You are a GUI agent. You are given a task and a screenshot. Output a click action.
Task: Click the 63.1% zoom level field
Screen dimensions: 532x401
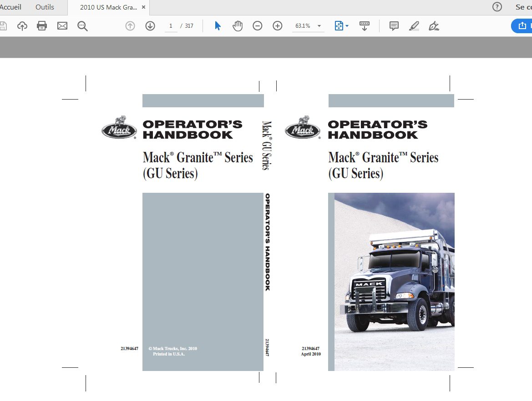point(303,26)
